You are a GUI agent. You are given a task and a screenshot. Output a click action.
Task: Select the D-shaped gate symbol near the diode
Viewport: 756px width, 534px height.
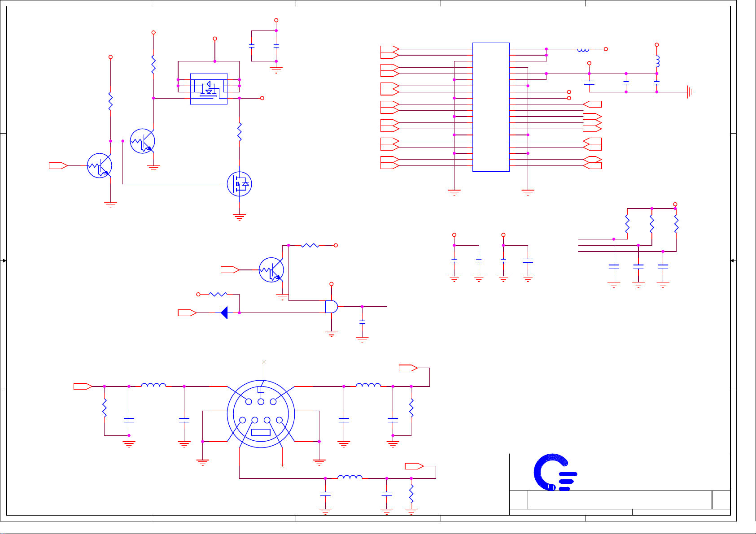tap(332, 307)
